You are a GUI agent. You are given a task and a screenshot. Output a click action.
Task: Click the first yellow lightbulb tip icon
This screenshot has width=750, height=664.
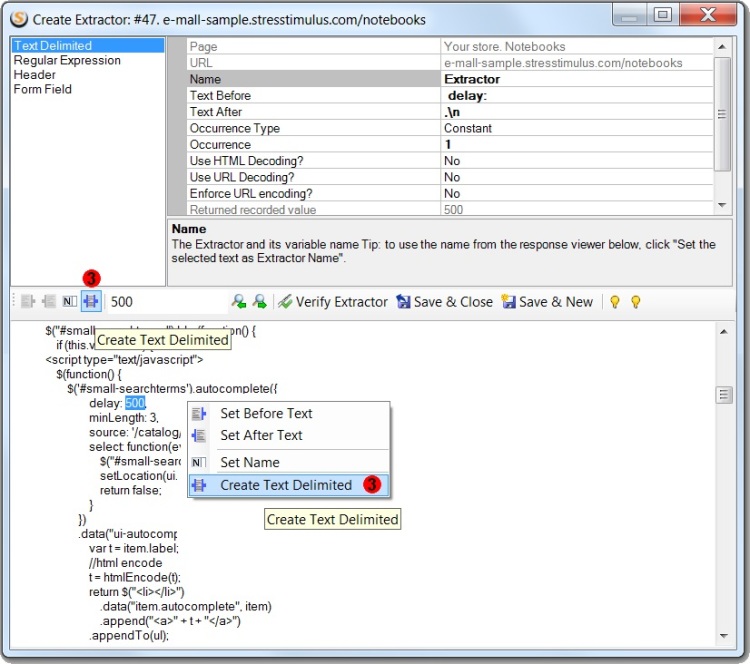[615, 302]
